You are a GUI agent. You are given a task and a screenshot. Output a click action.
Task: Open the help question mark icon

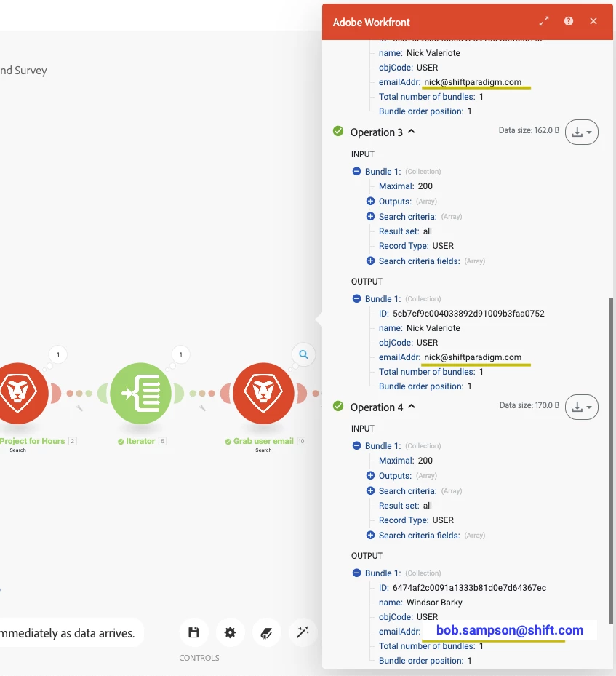point(569,20)
